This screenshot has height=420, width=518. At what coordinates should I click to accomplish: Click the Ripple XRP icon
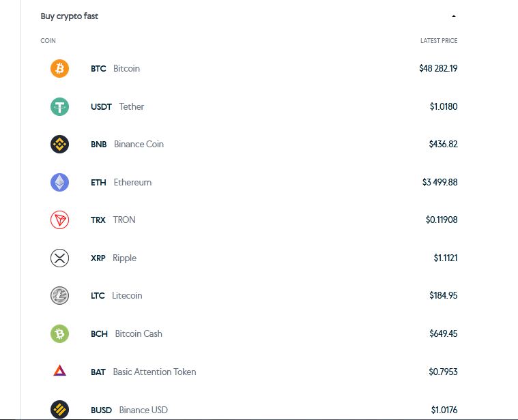coord(59,258)
